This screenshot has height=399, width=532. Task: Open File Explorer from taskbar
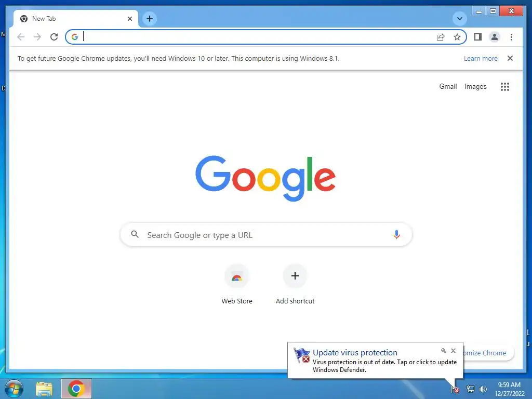(44, 389)
